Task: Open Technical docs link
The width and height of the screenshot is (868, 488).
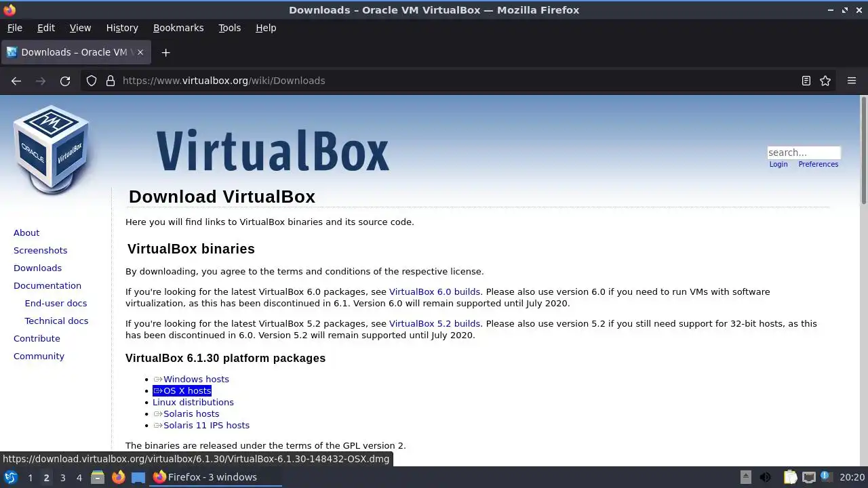Action: [56, 321]
